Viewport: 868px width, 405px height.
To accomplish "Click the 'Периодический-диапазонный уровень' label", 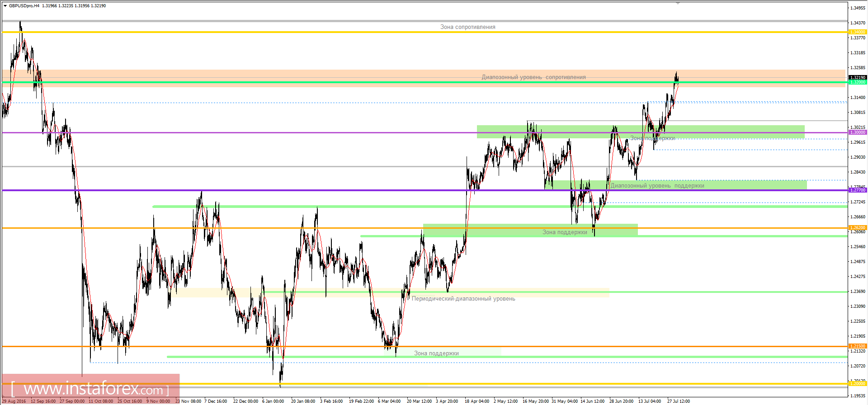I will (463, 299).
